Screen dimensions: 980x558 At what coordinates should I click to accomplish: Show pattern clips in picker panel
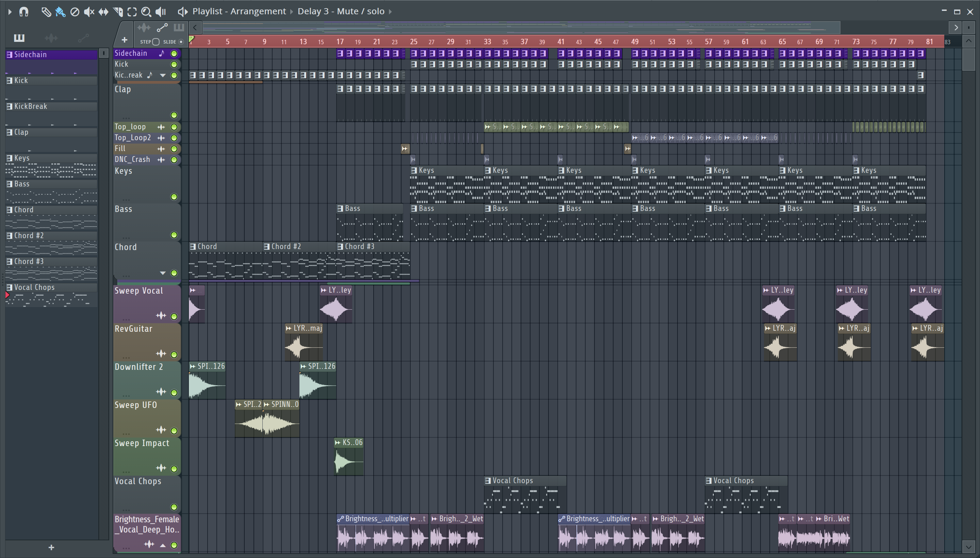[x=19, y=37]
